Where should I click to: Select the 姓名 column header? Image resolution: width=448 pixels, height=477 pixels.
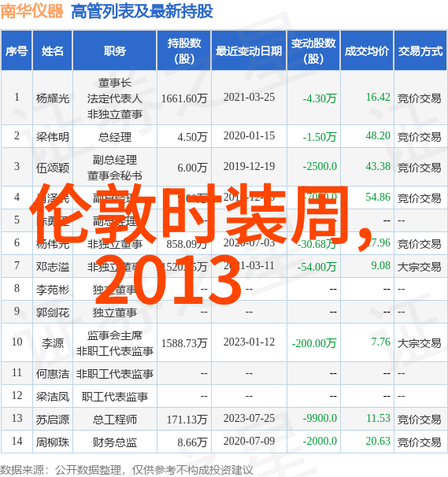53,51
